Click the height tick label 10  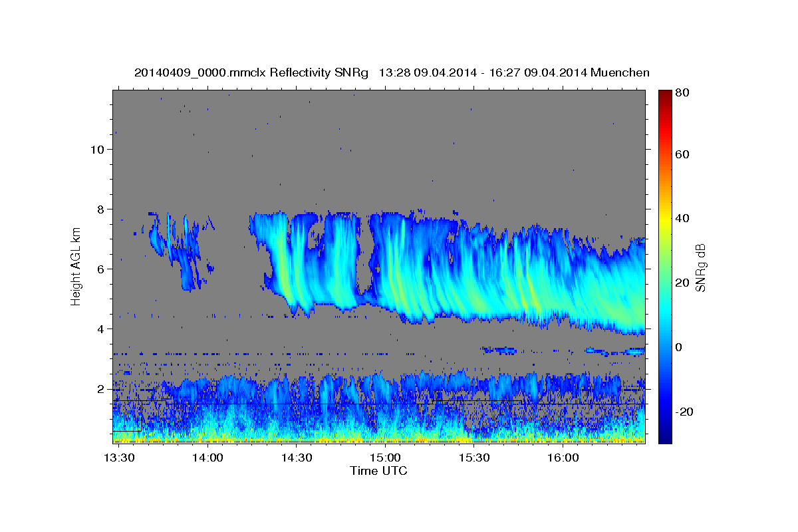(96, 150)
